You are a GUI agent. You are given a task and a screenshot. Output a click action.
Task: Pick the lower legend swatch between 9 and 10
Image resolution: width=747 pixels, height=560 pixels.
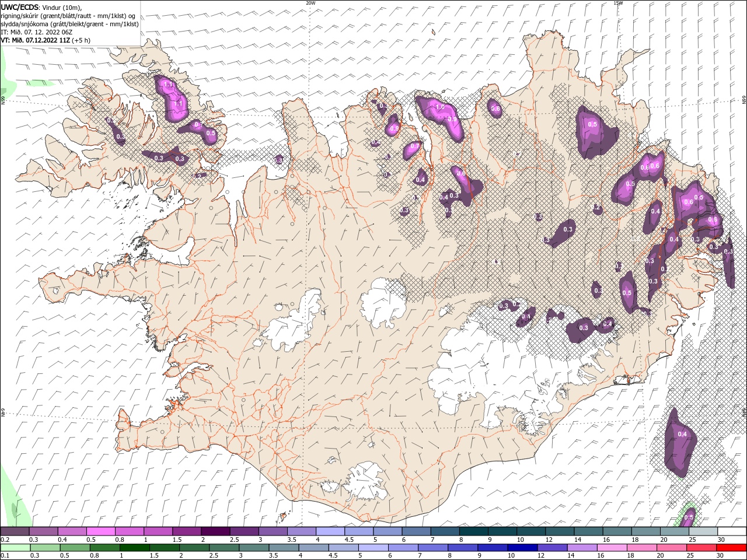coord(493,548)
